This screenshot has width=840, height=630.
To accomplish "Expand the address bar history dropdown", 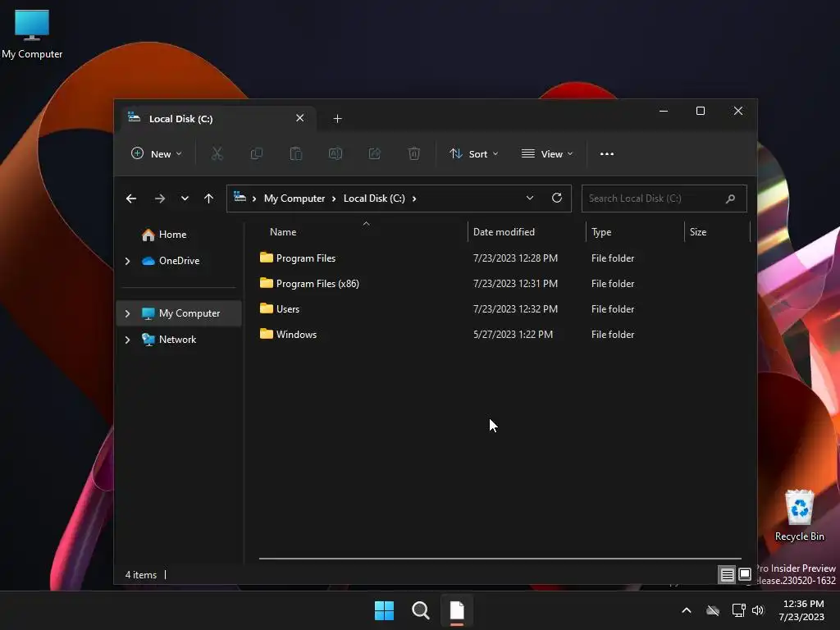I will (530, 198).
